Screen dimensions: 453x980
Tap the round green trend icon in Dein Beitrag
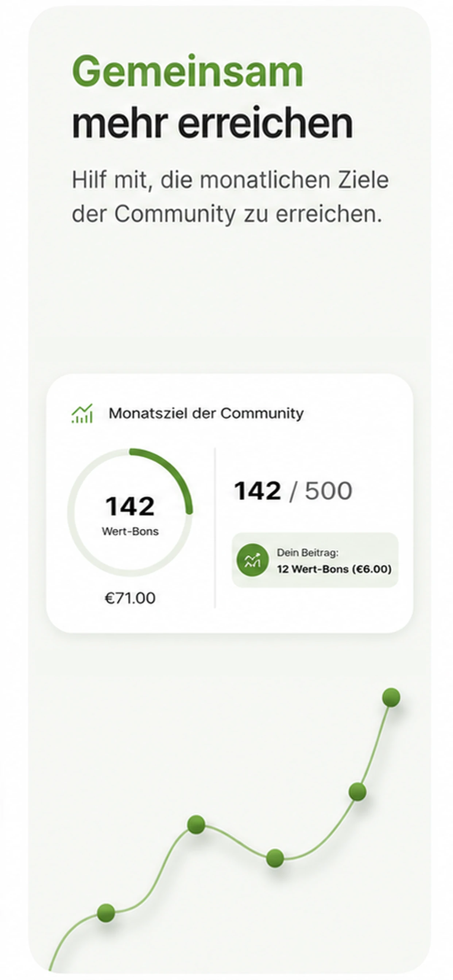coord(252,560)
